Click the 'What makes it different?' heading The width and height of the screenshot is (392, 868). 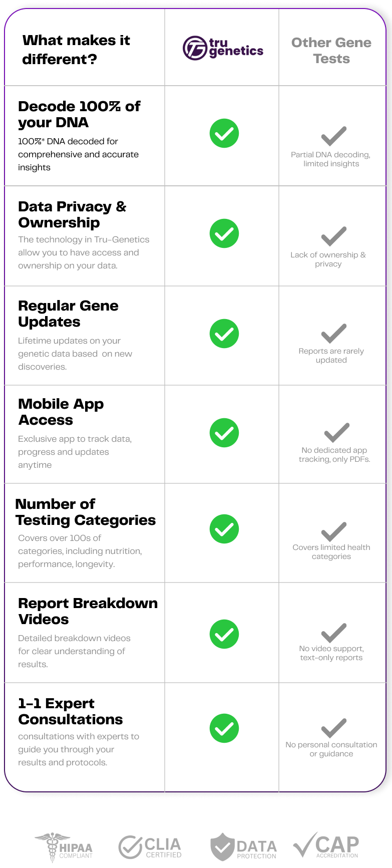(76, 50)
